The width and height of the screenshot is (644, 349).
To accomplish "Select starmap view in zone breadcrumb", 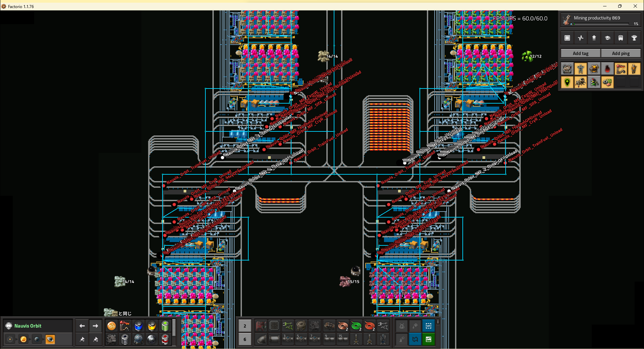I will click(x=10, y=339).
